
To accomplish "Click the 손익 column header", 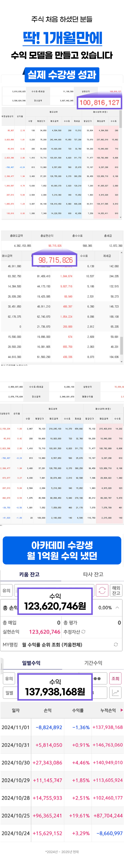I will click(x=47, y=710).
